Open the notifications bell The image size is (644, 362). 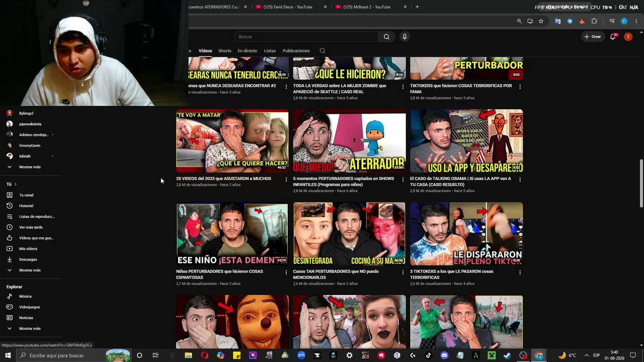tap(613, 37)
